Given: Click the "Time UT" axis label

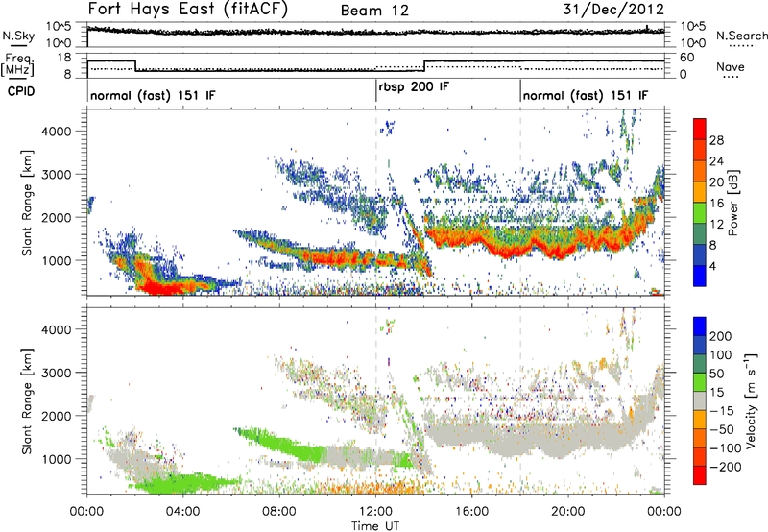Looking at the screenshot, I should coord(375,526).
